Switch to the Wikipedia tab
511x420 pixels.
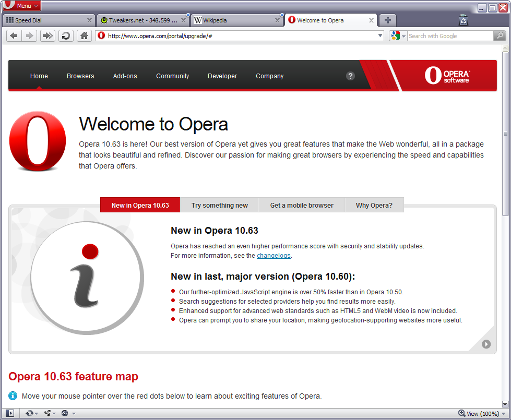[x=236, y=20]
